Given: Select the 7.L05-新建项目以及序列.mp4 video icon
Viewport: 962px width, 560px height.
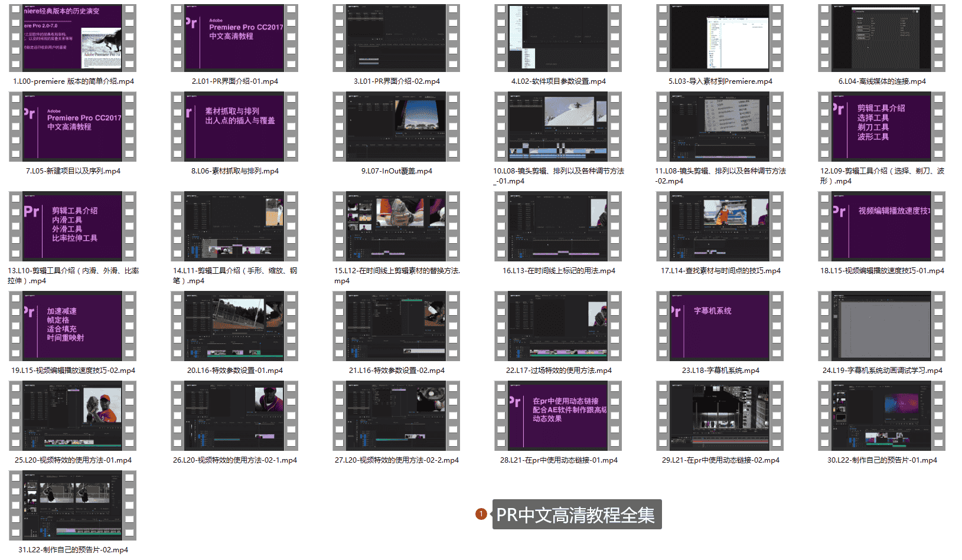Looking at the screenshot, I should point(73,126).
